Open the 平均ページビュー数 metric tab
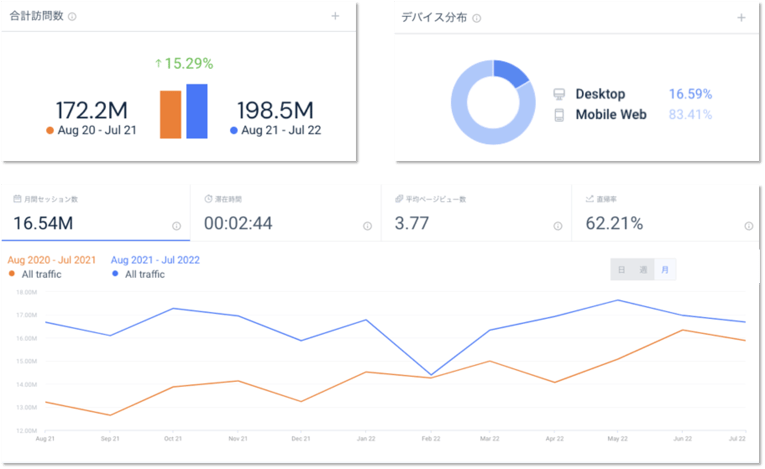This screenshot has height=469, width=765. (x=476, y=212)
